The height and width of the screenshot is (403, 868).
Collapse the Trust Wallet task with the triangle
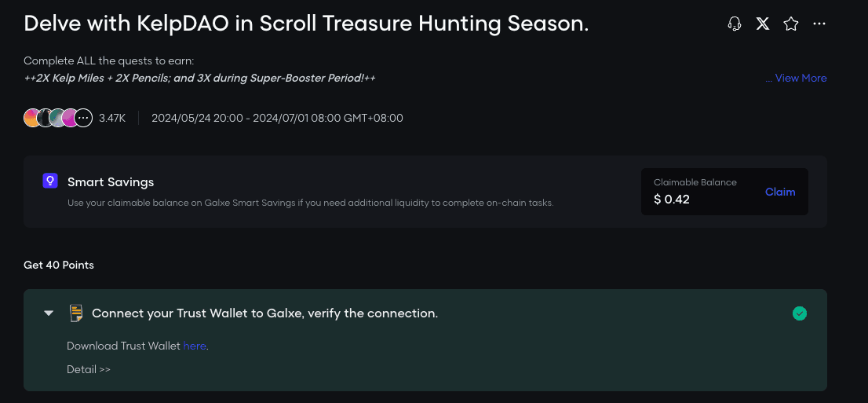(x=49, y=313)
